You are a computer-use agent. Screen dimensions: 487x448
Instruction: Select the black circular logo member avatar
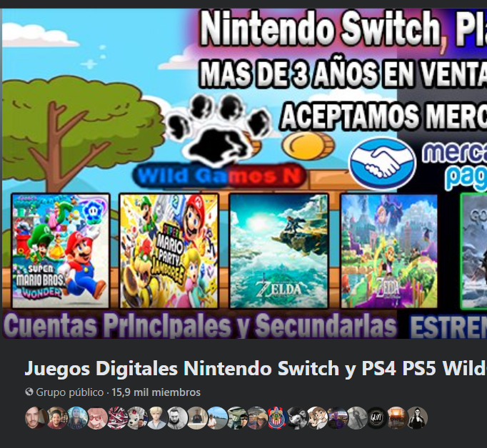coord(377,418)
